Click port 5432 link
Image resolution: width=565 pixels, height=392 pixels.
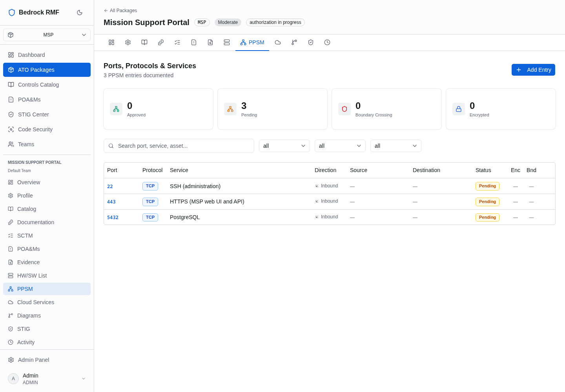pyautogui.click(x=113, y=218)
